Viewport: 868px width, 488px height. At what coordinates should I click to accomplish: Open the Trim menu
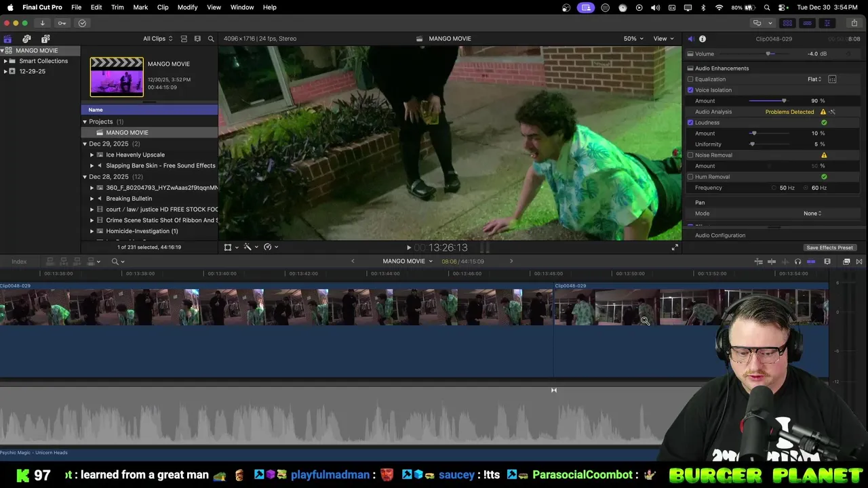[117, 7]
